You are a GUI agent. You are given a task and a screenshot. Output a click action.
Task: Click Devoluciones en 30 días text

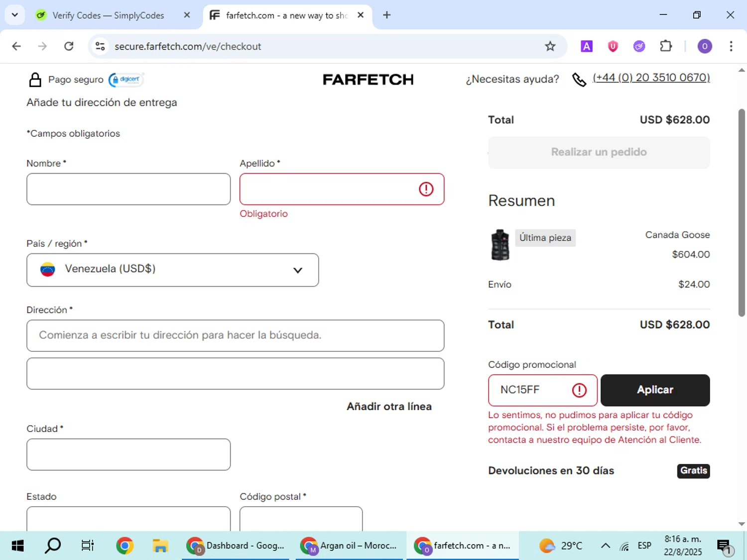pyautogui.click(x=551, y=471)
